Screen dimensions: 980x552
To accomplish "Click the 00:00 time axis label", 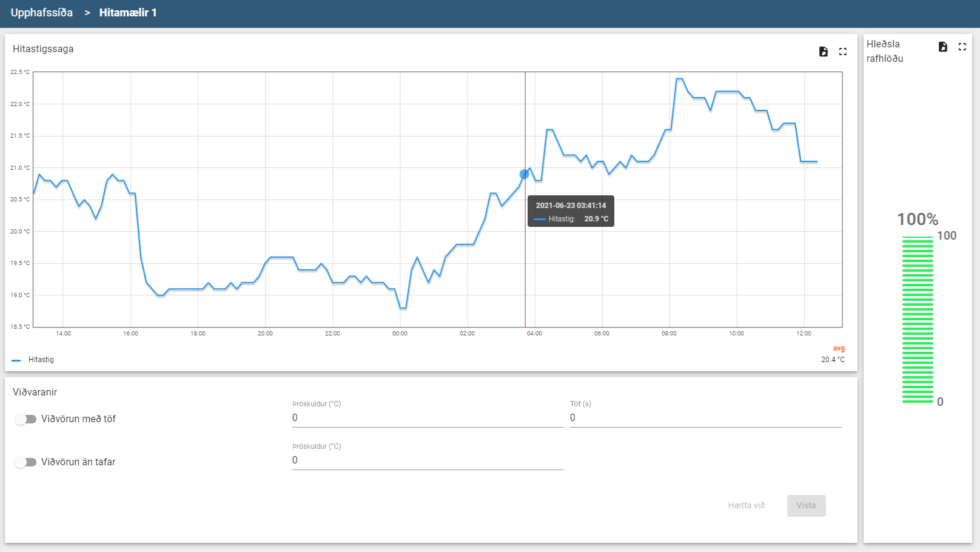I will pyautogui.click(x=400, y=334).
